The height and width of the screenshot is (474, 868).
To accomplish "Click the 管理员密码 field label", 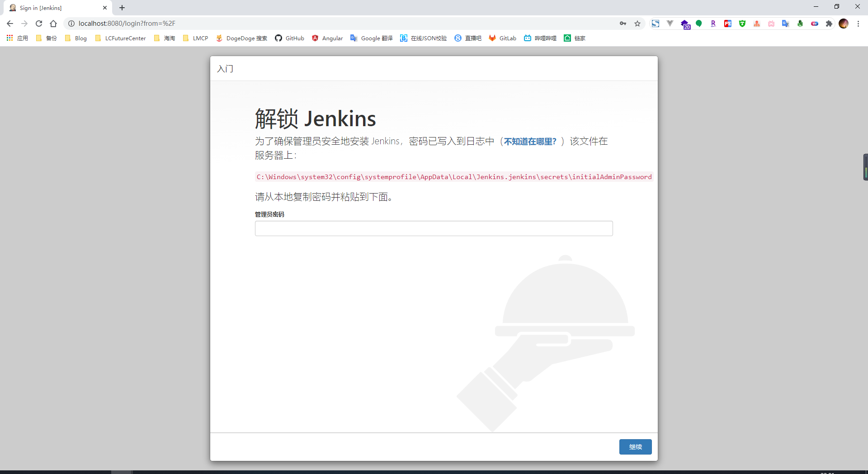I will click(x=269, y=214).
